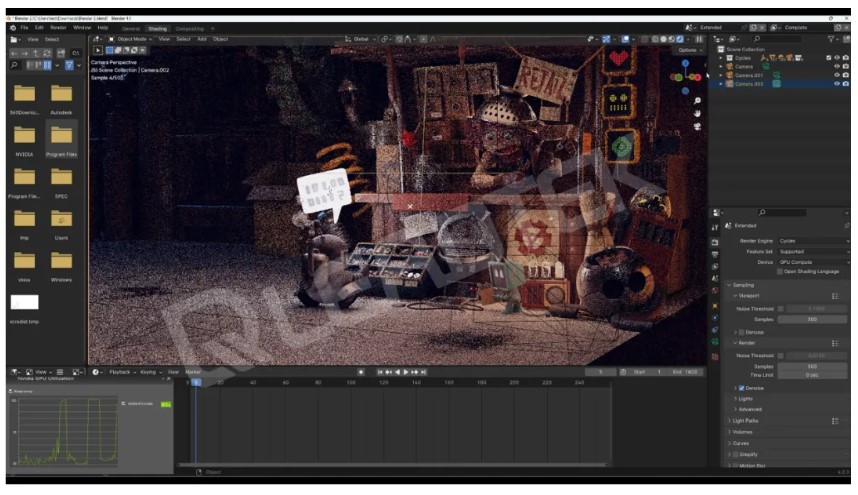Viewport: 858px width, 495px height.
Task: Click the pan view hand icon
Action: coord(696,113)
